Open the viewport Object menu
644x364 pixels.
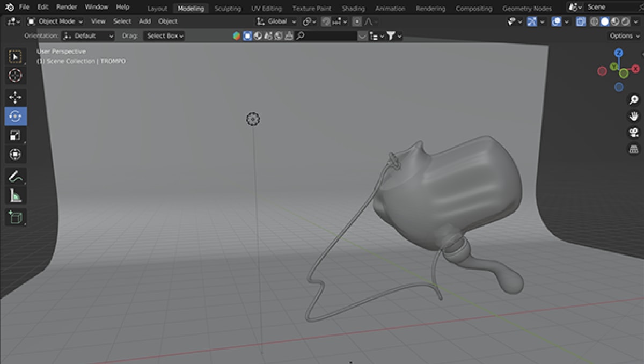[x=168, y=21]
